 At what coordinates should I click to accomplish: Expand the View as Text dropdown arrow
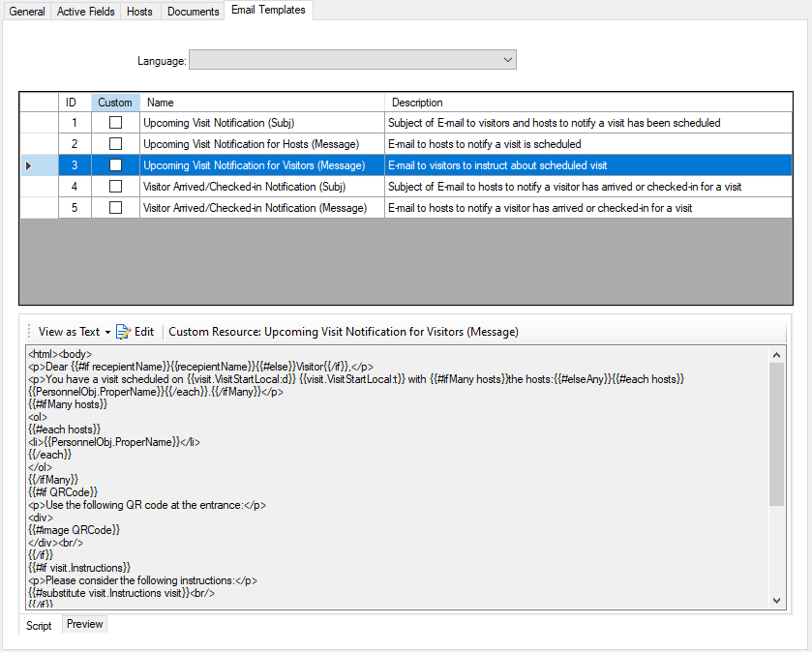tap(107, 332)
